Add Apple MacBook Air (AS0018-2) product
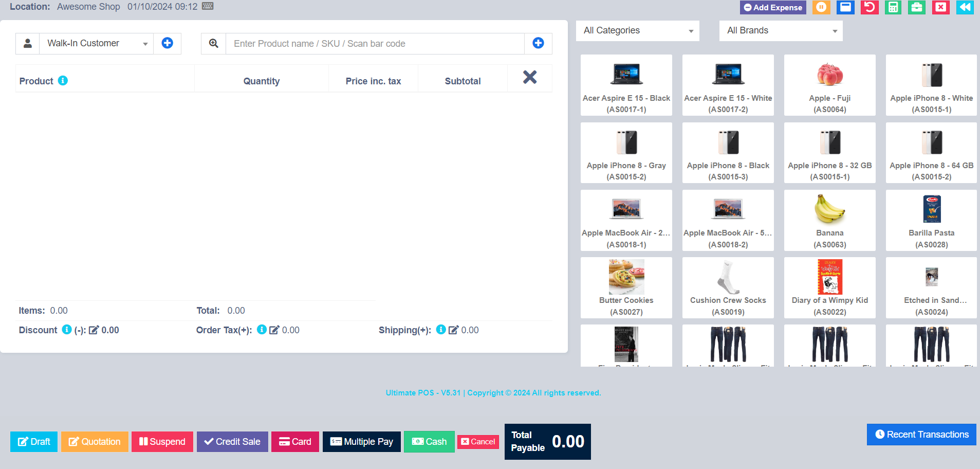 tap(728, 220)
